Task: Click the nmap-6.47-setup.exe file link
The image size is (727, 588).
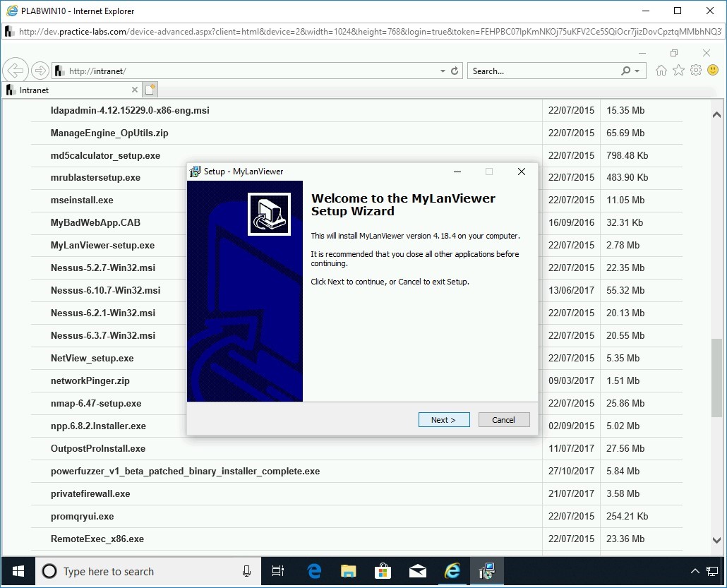Action: 96,404
